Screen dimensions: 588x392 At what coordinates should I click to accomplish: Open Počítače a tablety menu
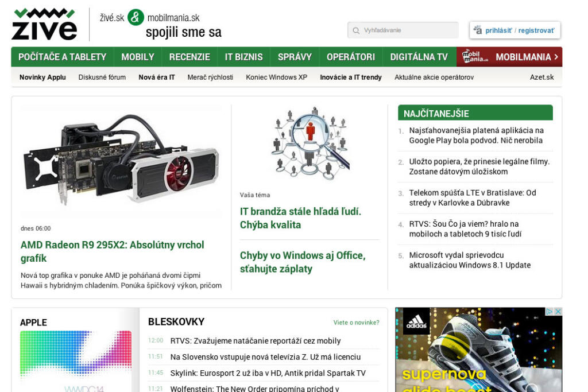click(62, 57)
